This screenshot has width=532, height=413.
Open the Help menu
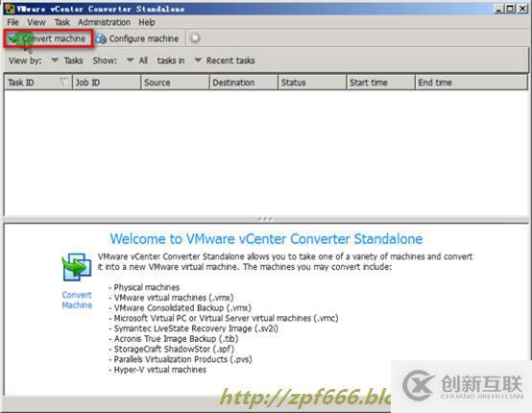[x=147, y=22]
